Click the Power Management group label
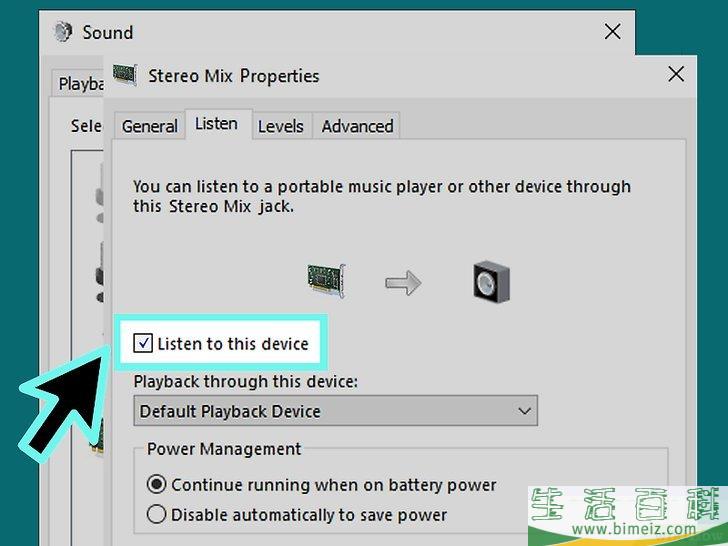This screenshot has height=546, width=728. [x=224, y=449]
